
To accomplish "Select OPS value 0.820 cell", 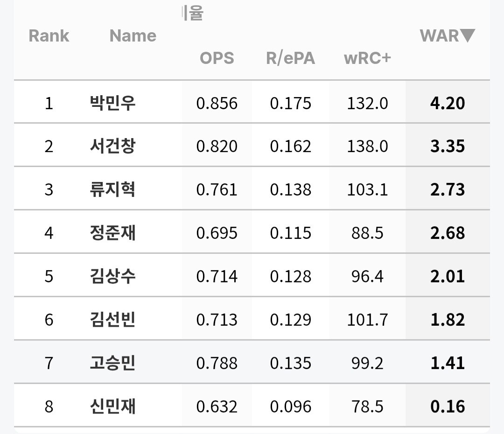I will click(x=217, y=146).
